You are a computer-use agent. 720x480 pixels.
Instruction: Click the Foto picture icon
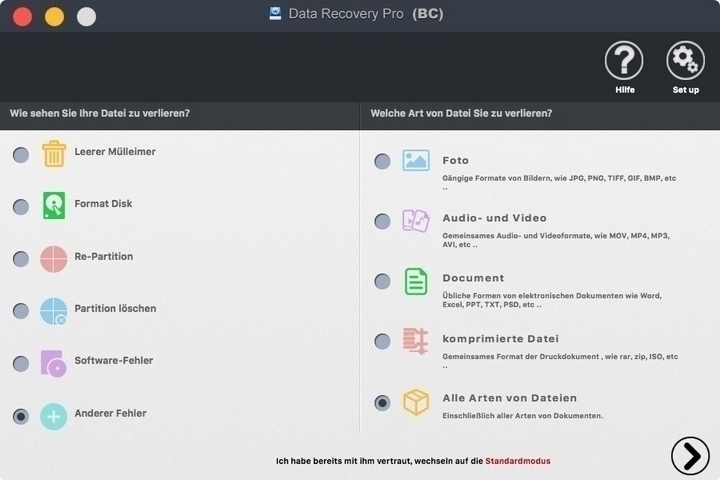click(x=416, y=160)
